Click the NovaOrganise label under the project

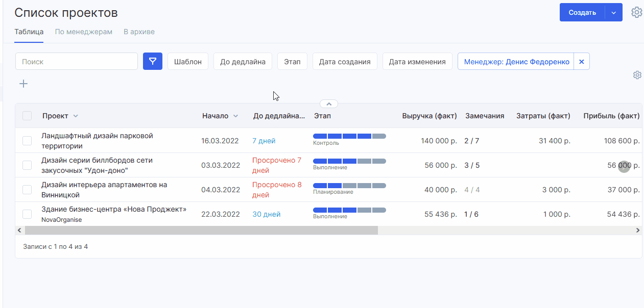[x=62, y=220]
